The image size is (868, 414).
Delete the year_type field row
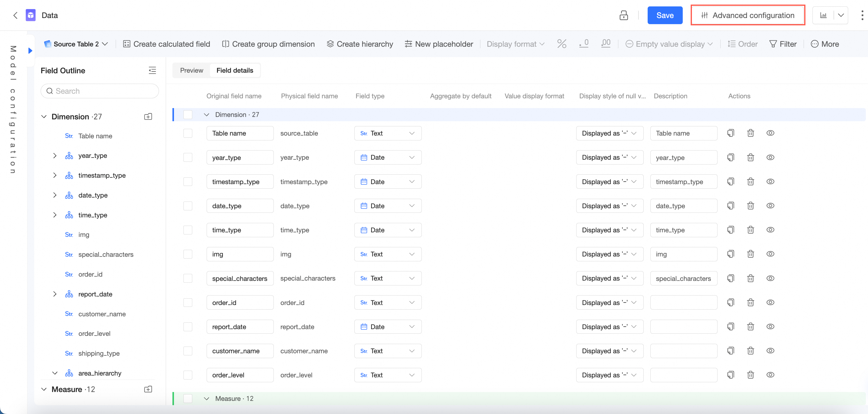(x=750, y=158)
